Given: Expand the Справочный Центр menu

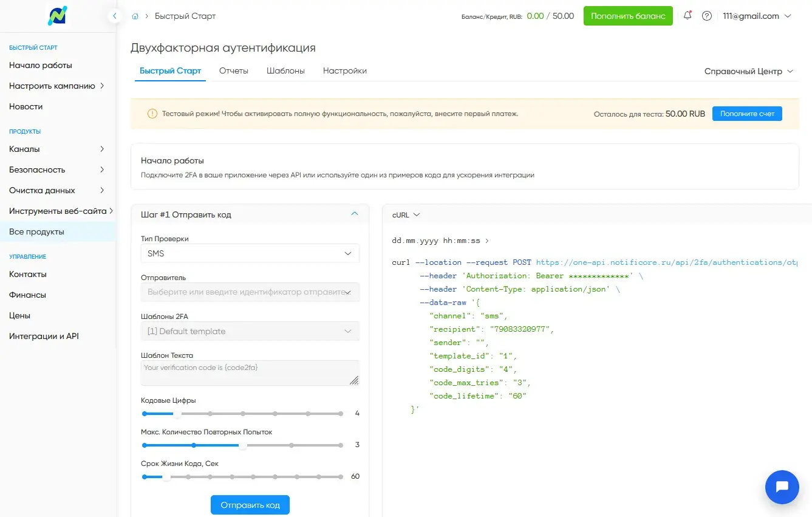Looking at the screenshot, I should (x=748, y=71).
